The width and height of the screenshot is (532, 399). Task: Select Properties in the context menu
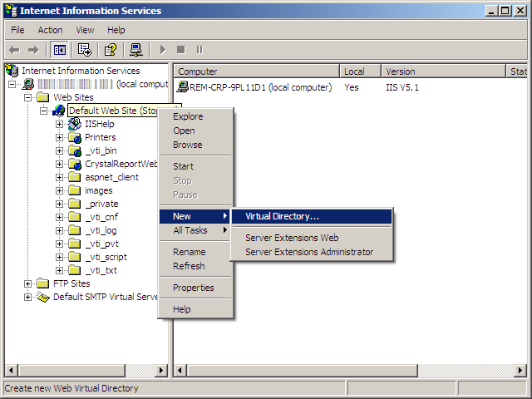[193, 288]
